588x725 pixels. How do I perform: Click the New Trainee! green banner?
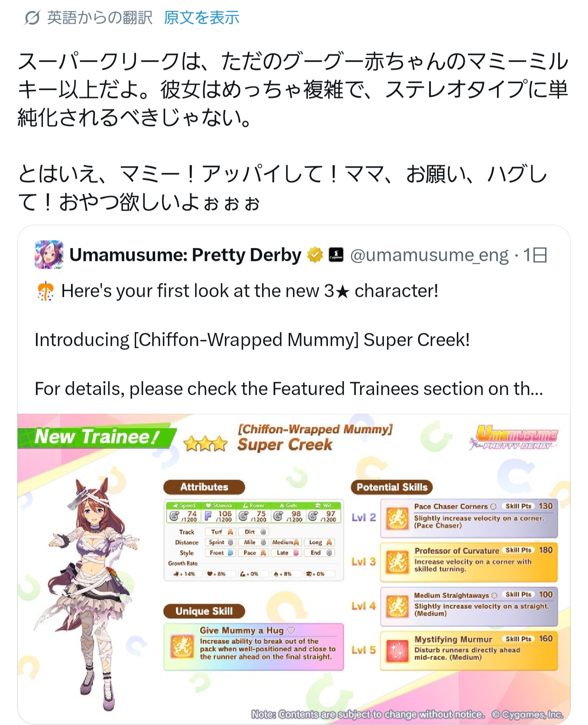point(97,436)
